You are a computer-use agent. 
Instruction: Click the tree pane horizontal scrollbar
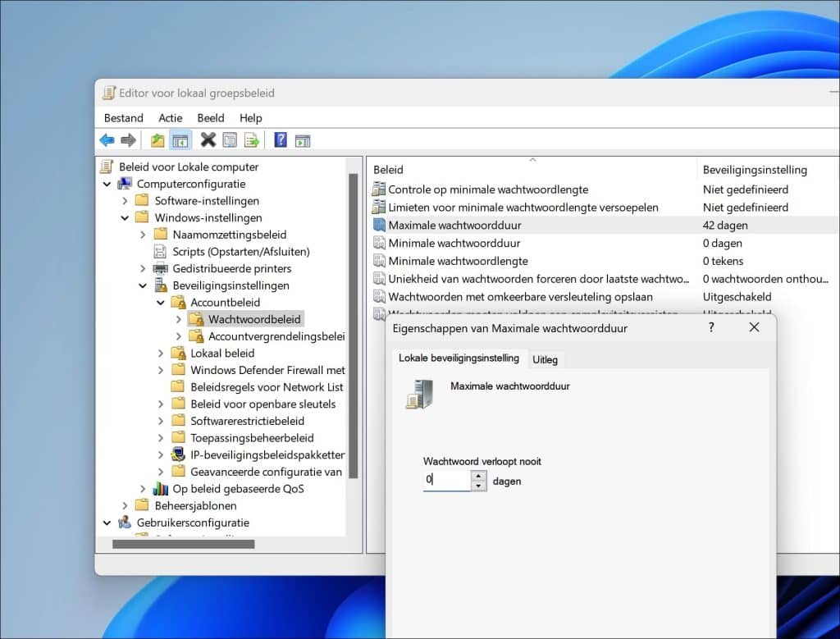[183, 544]
